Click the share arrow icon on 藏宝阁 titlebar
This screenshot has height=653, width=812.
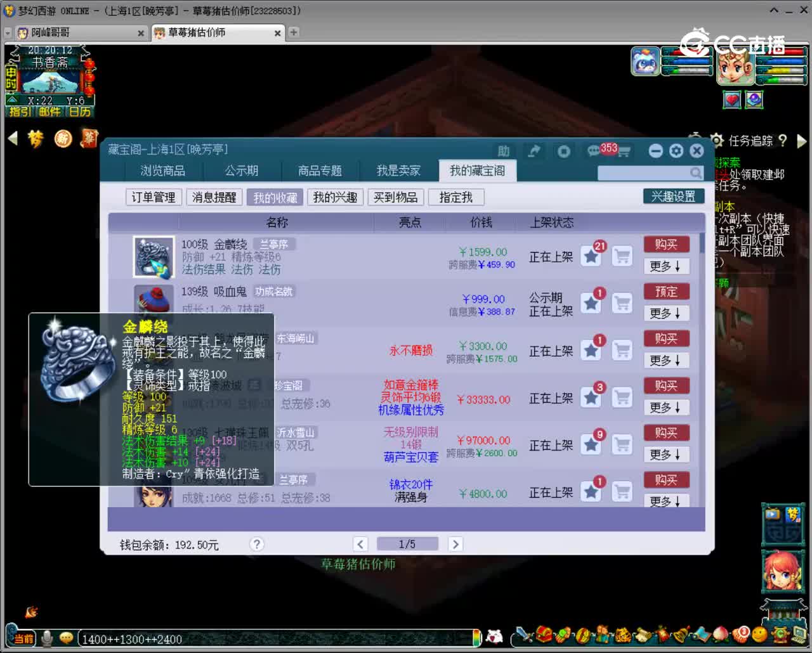(x=534, y=151)
